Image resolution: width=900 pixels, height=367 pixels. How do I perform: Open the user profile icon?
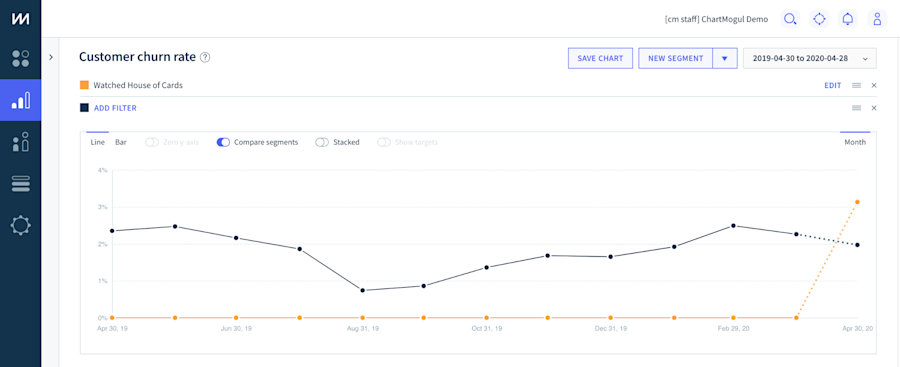876,19
